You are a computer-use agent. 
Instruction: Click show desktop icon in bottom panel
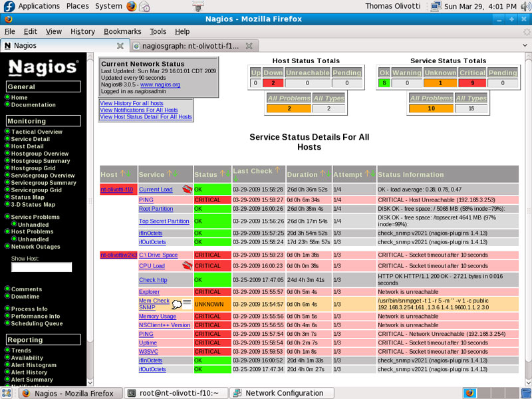(x=7, y=393)
